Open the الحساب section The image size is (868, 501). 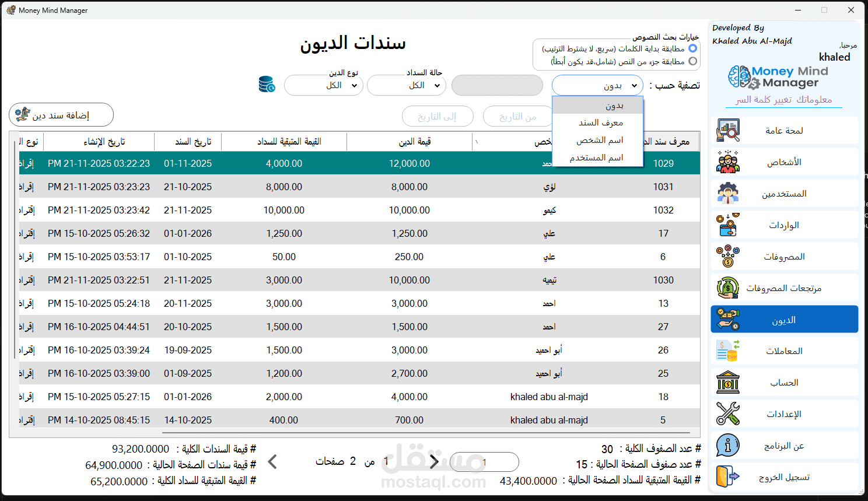(x=784, y=383)
